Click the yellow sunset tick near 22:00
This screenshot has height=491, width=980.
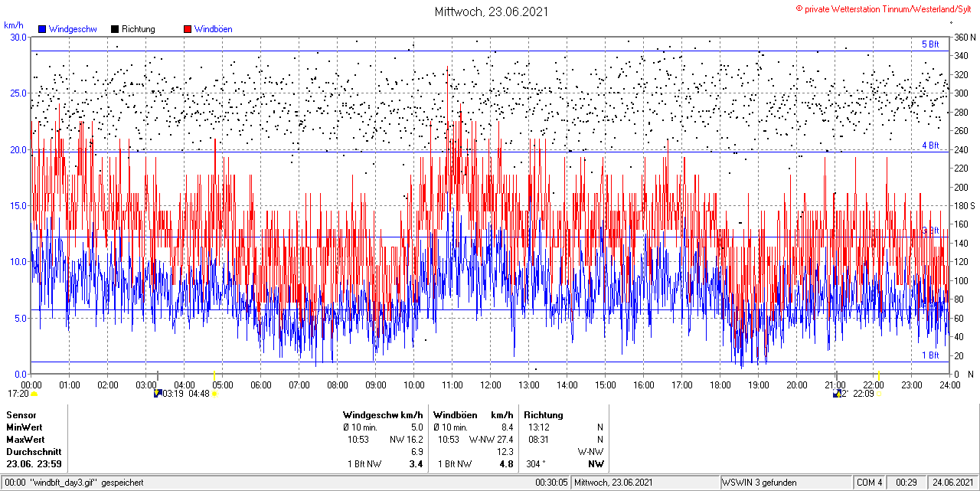click(x=879, y=375)
